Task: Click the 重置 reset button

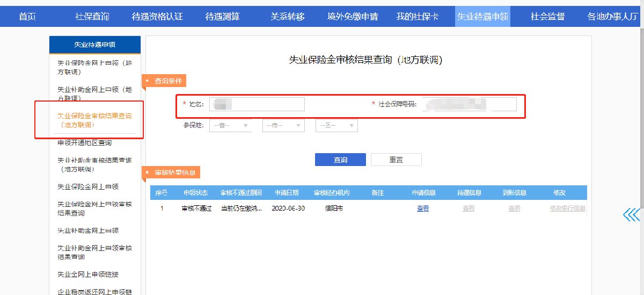Action: click(x=396, y=160)
